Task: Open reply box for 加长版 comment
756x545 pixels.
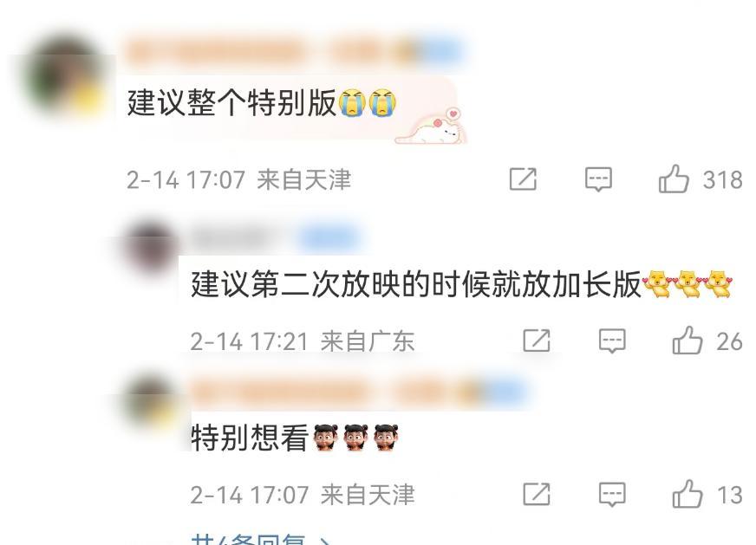Action: (612, 341)
